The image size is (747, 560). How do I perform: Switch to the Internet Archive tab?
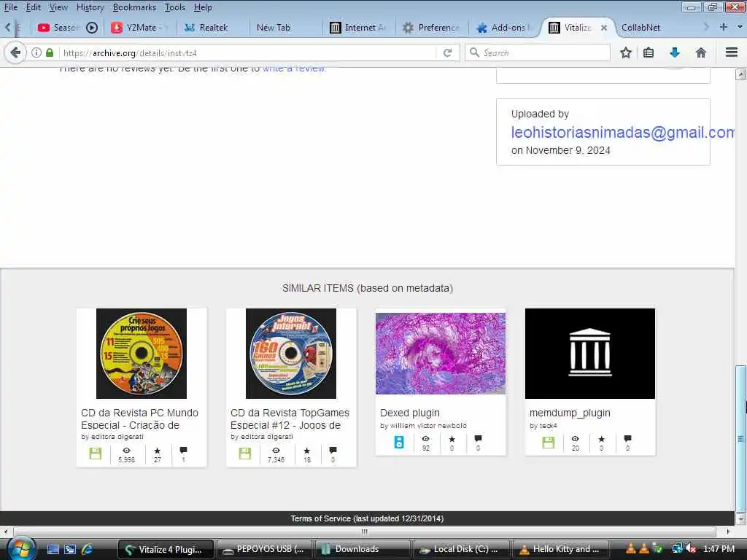click(357, 28)
